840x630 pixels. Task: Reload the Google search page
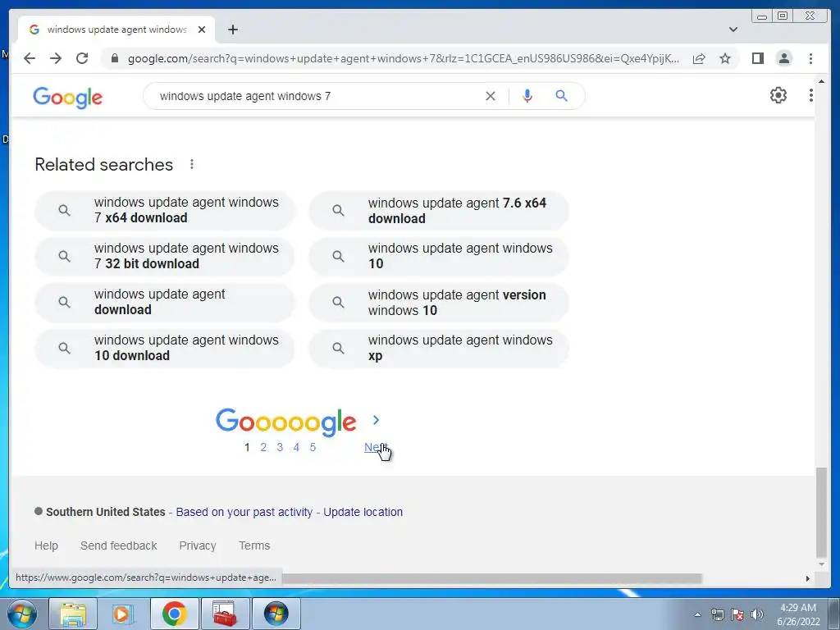[x=82, y=58]
